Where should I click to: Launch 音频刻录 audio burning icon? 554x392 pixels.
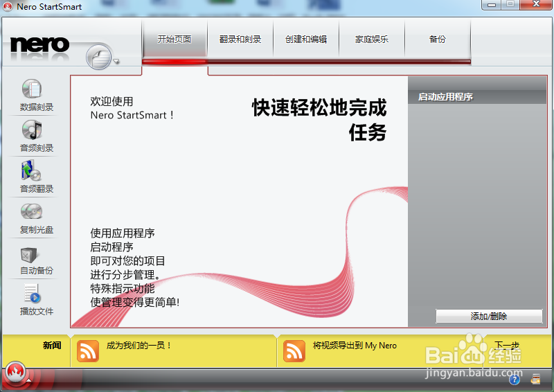[32, 130]
